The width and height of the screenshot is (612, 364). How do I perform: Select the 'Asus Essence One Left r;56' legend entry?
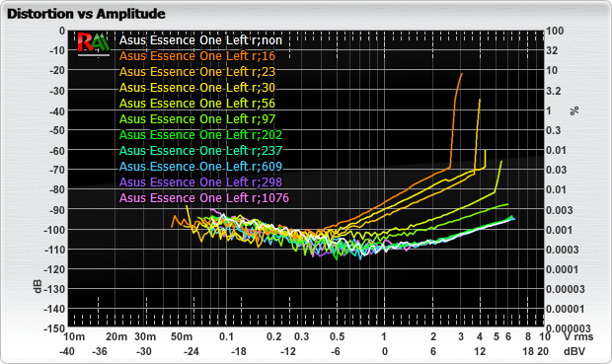click(x=197, y=104)
